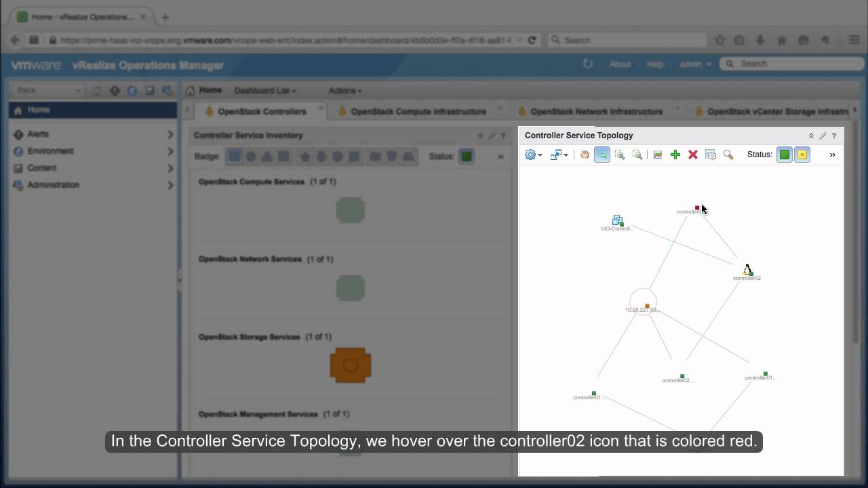Screen dimensions: 868x488
Task: Click the zoom in marquee icon in Topology
Action: coord(620,155)
